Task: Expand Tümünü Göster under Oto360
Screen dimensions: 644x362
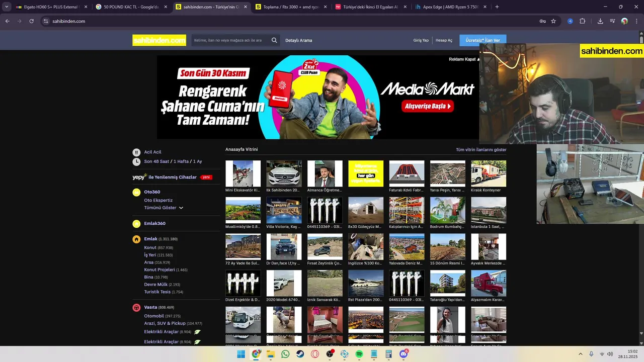Action: coord(164,208)
